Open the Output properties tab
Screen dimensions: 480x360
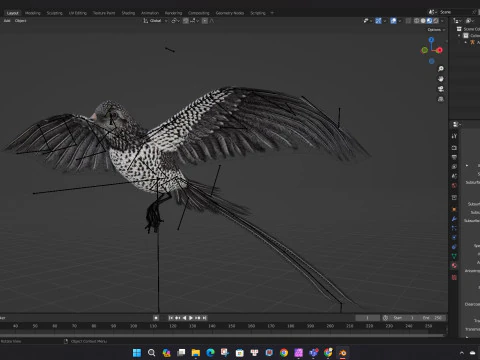[454, 157]
